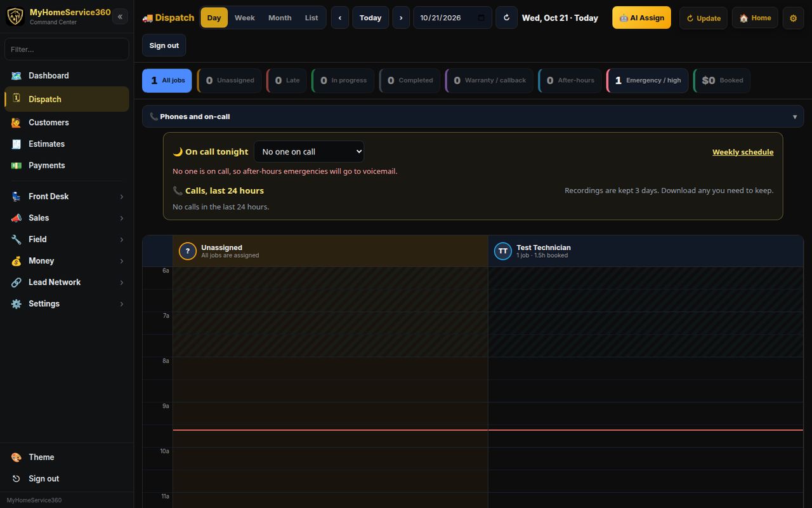
Task: Open Dispatch in the sidebar
Action: 67,99
